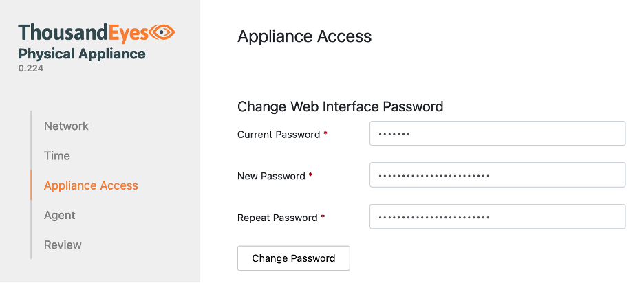The height and width of the screenshot is (283, 644).
Task: Click the Change Web Interface Password heading
Action: click(340, 106)
